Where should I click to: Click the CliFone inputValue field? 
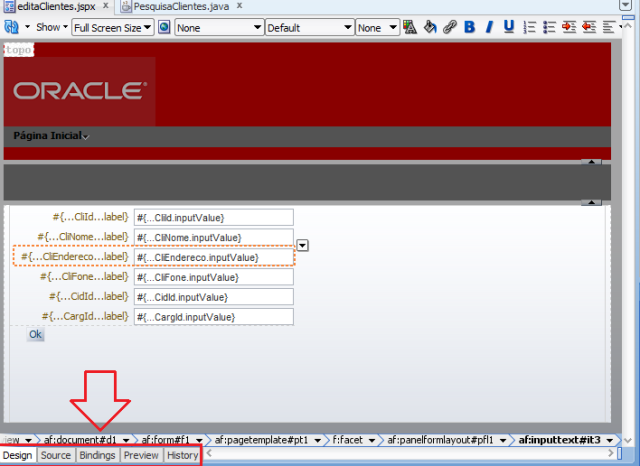[214, 277]
